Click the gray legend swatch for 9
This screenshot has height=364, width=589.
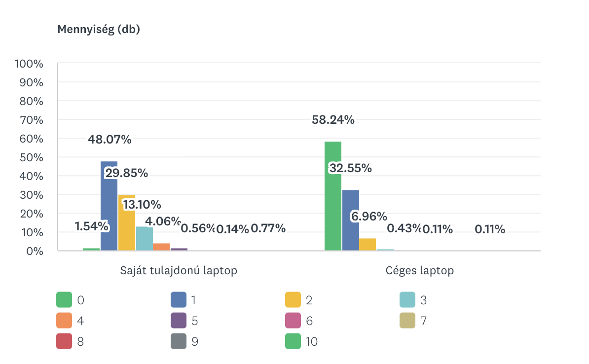[179, 341]
